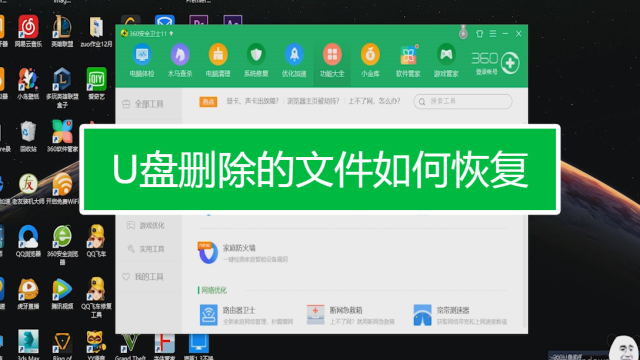Open the 360 main menu icon

click(493, 33)
